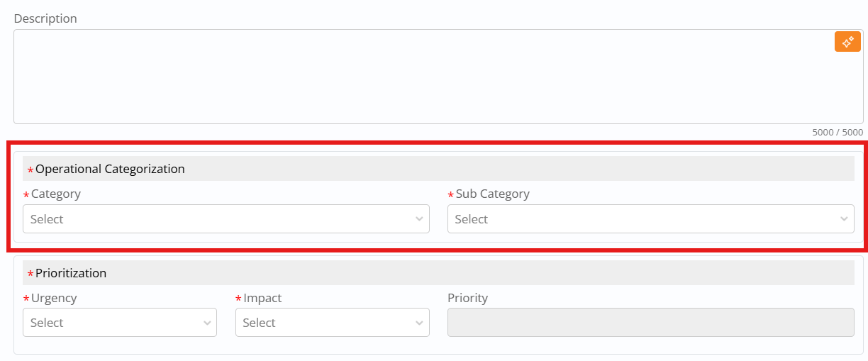This screenshot has width=868, height=361.
Task: Click the Category field label
Action: point(56,194)
